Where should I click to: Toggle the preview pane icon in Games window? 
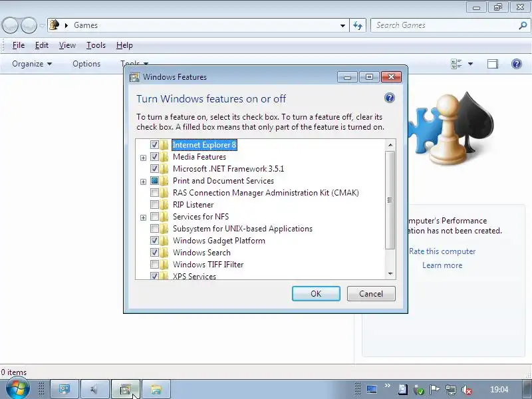click(493, 64)
